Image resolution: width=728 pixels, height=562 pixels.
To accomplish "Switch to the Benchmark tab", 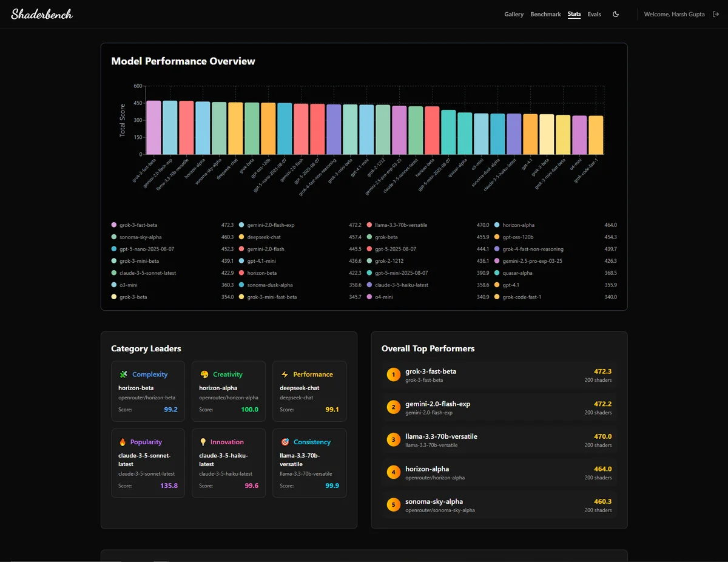I will click(x=545, y=14).
